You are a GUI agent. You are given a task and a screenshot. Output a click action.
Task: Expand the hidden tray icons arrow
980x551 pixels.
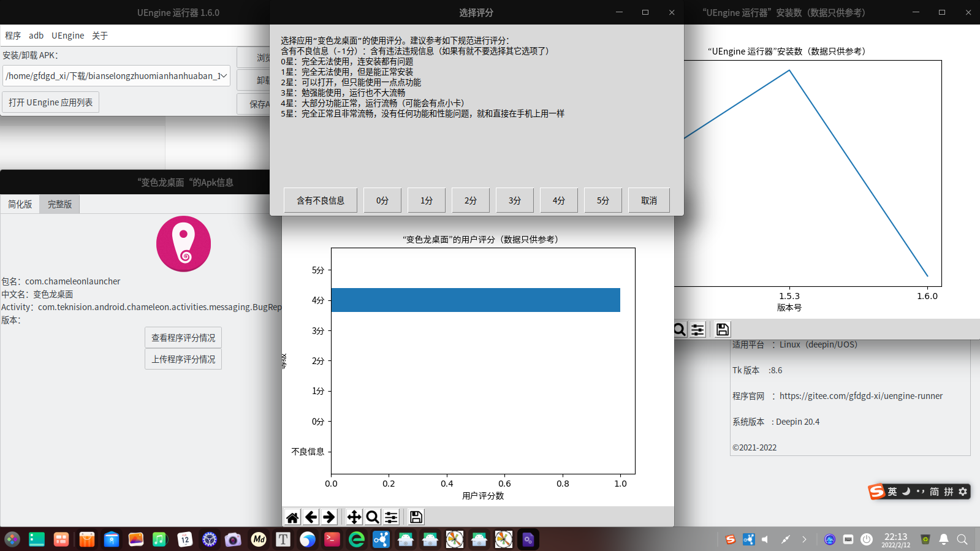pyautogui.click(x=804, y=539)
